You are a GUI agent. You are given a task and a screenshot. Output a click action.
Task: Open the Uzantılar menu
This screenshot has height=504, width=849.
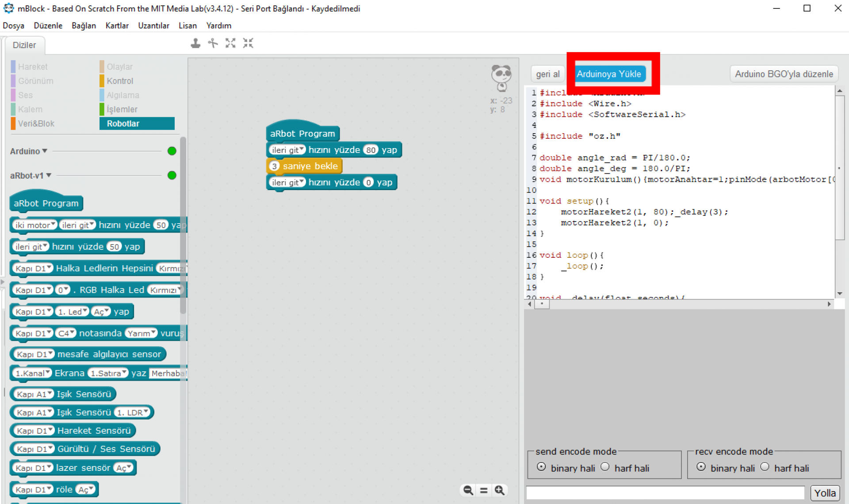(153, 26)
